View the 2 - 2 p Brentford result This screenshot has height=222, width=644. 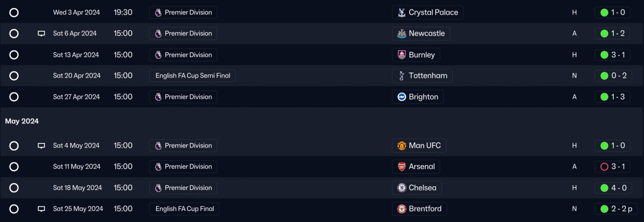pyautogui.click(x=616, y=209)
